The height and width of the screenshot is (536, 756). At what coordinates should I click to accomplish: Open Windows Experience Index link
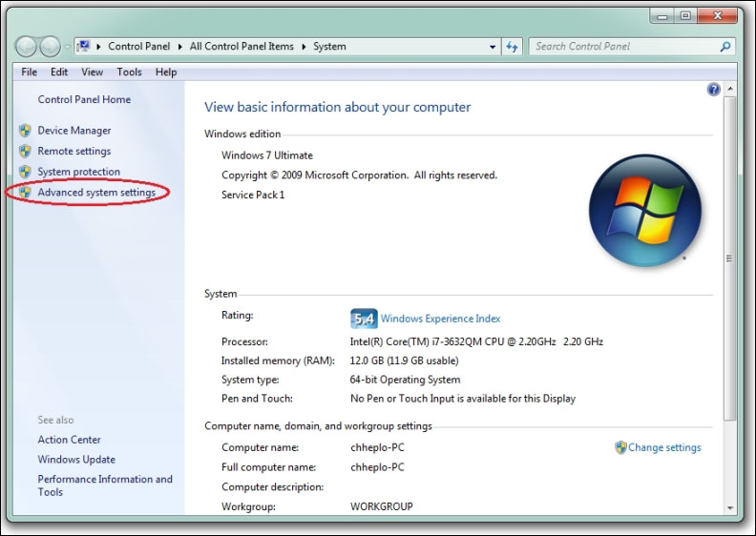440,319
